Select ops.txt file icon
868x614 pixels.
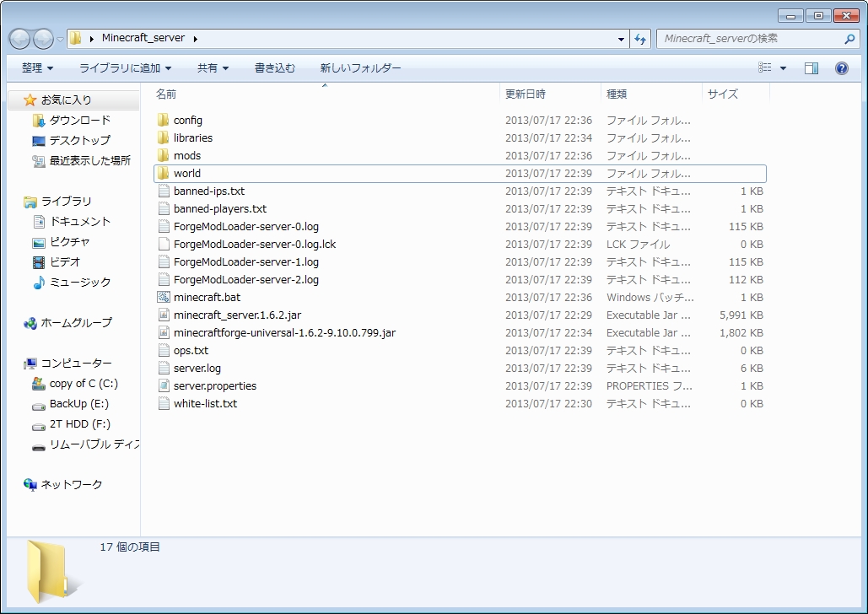click(164, 351)
